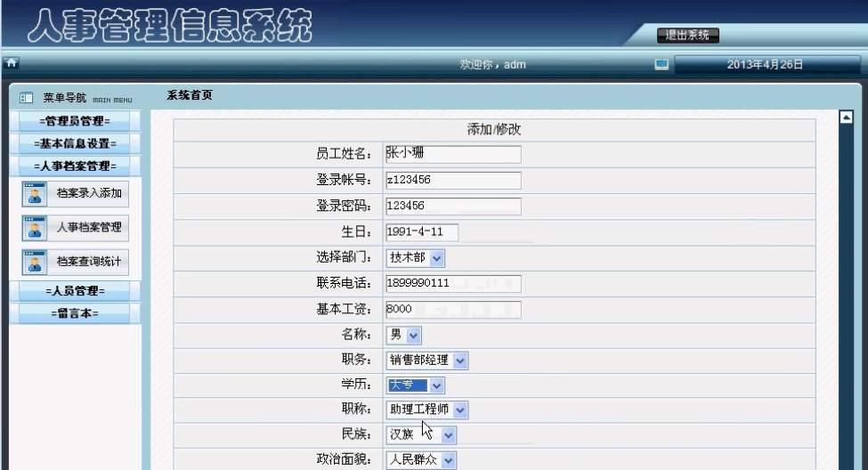
Task: Open the 选择部门 dropdown showing 技术部
Action: point(415,258)
